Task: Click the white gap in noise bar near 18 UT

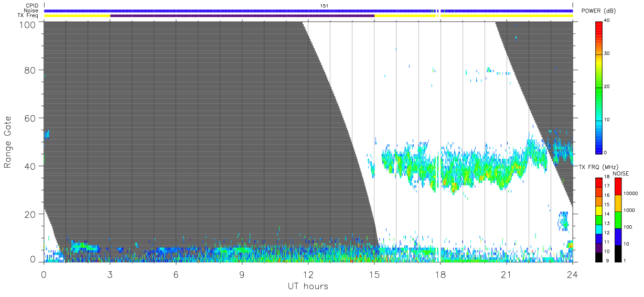Action: pos(438,10)
